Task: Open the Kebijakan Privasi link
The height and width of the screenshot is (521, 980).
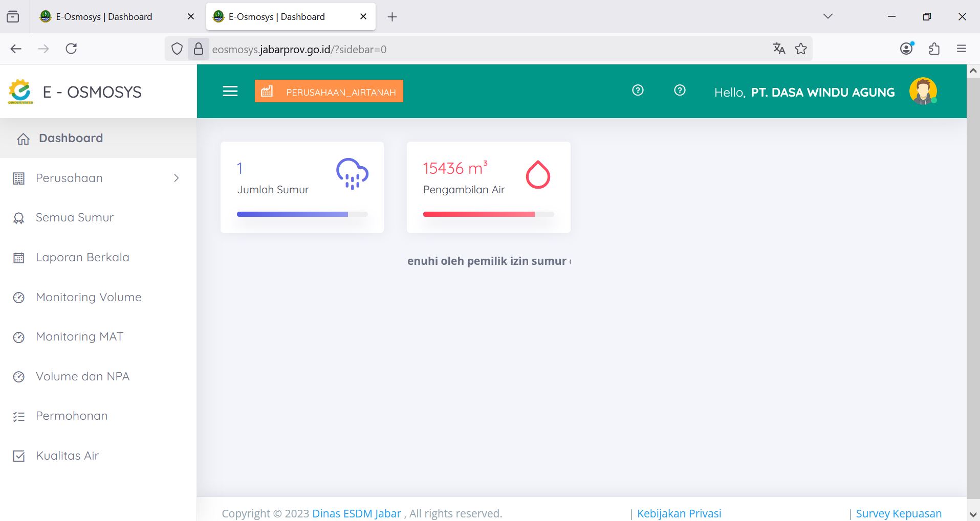Action: point(679,513)
